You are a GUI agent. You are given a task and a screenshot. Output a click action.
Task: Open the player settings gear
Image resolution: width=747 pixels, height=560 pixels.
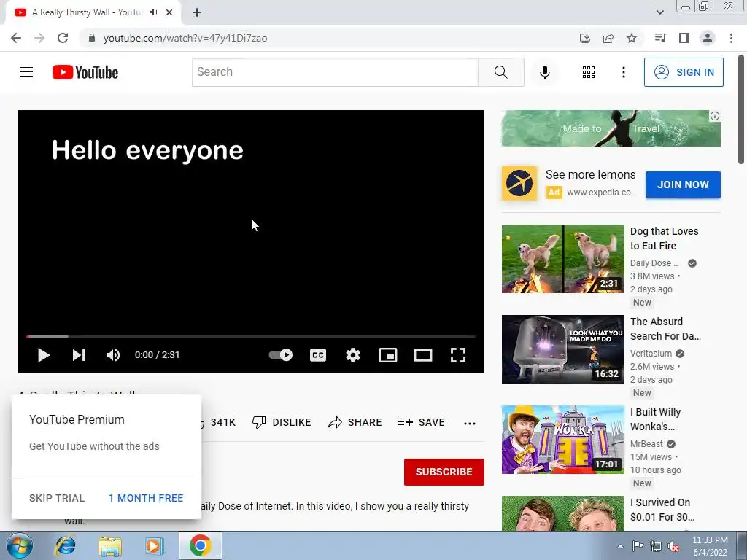[352, 355]
